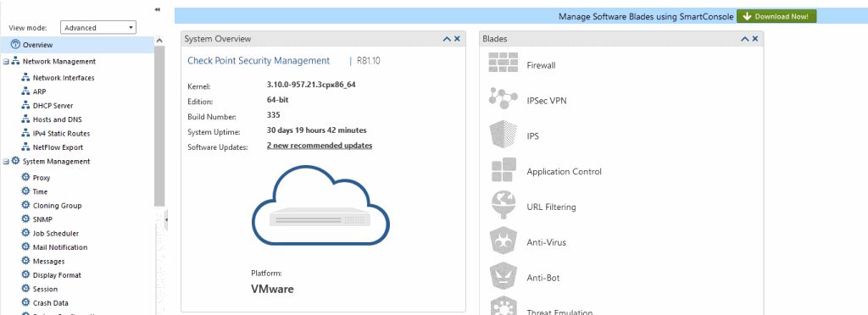Click the Anti-Bot blade icon

[504, 277]
